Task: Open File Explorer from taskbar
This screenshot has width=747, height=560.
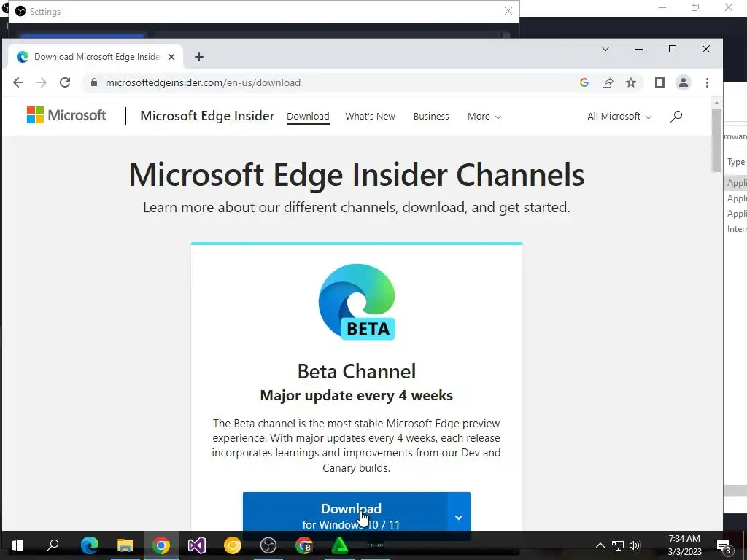Action: click(125, 545)
